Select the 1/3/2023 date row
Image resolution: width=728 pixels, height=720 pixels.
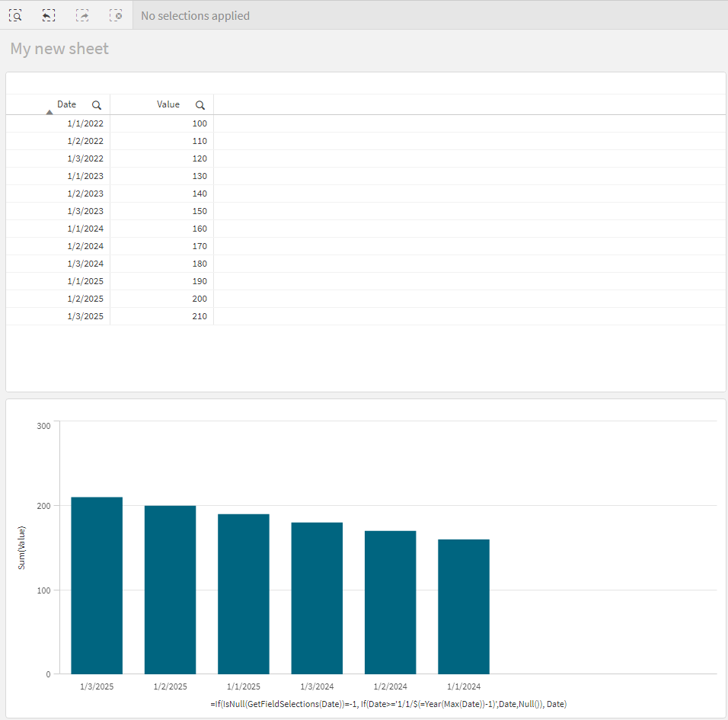[85, 211]
